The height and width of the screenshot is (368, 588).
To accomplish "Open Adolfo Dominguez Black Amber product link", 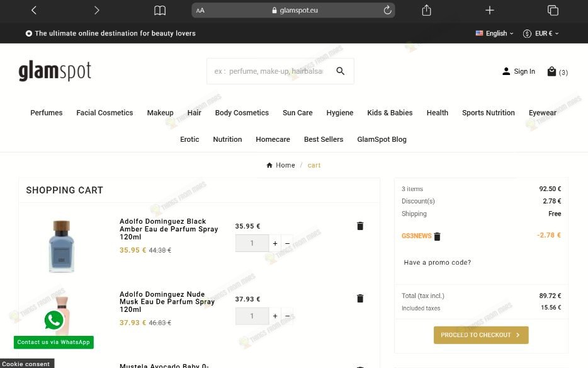I will click(x=169, y=229).
